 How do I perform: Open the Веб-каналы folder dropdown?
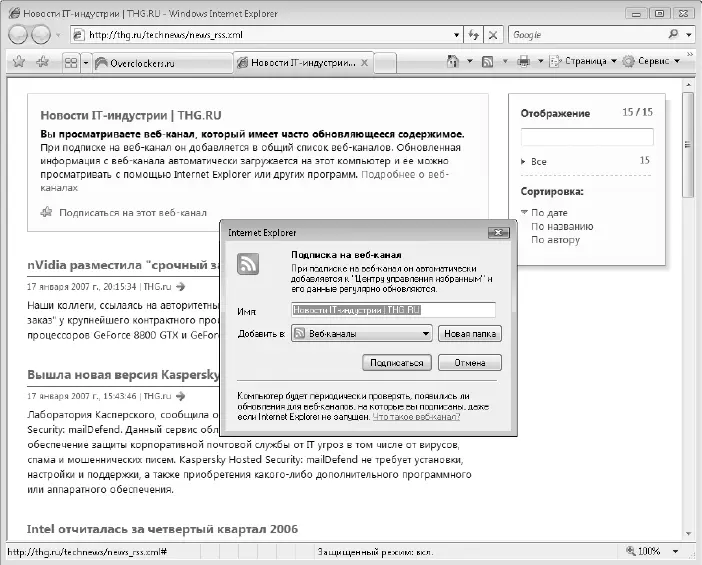361,334
